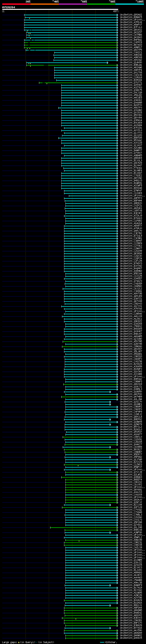Open hit UniRef100_Q43157

[131, 32]
